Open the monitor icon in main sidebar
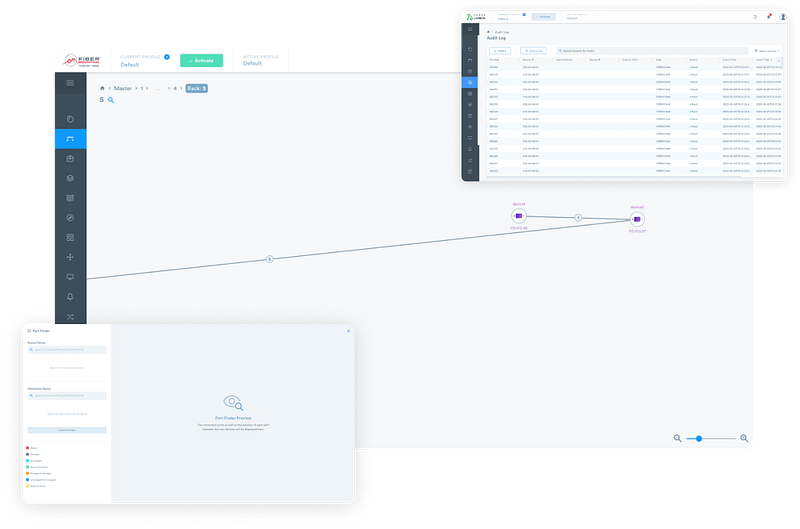800x529 pixels. point(70,277)
